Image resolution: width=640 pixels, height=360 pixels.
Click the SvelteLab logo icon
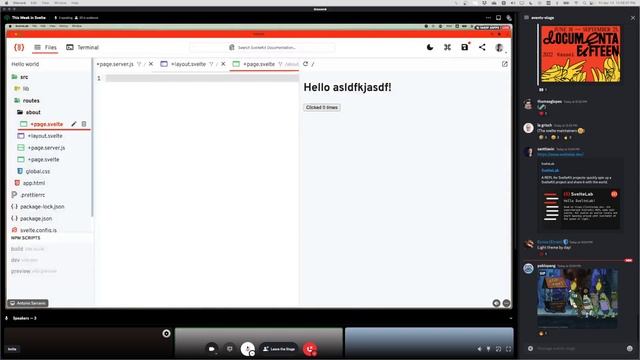coord(19,47)
